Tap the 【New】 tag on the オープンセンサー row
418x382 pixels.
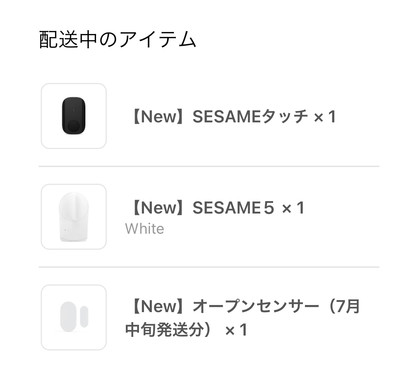159,306
